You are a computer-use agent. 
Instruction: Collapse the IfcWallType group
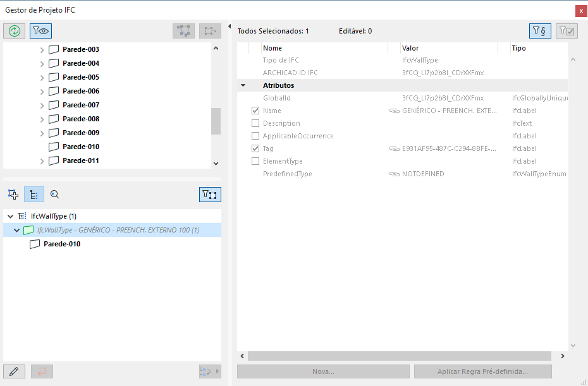coord(10,215)
